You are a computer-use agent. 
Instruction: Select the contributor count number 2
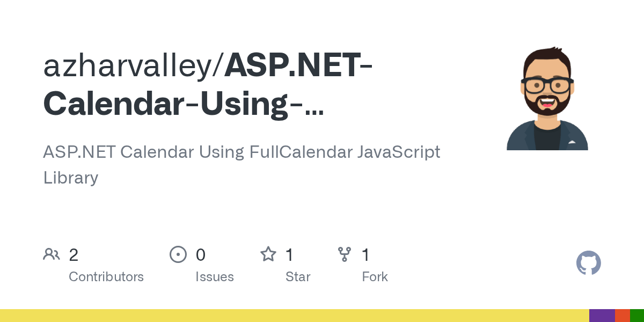coord(74,255)
